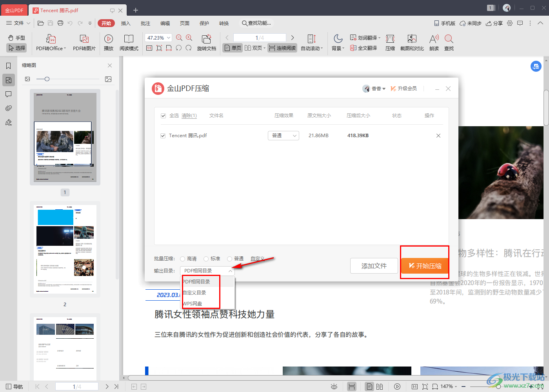549x392 pixels.
Task: Go to next page arrow in toolbar
Action: click(293, 38)
